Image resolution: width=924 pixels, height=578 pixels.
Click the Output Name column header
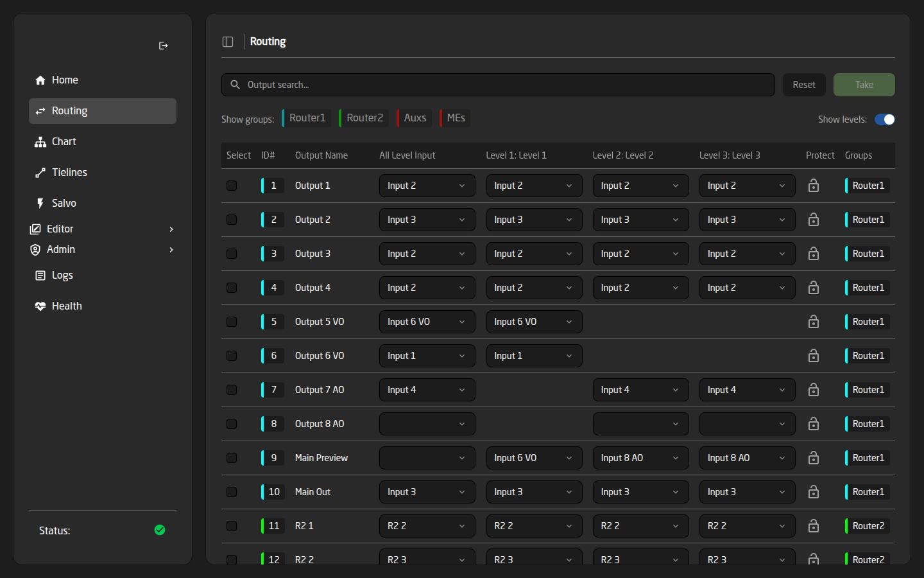point(321,155)
